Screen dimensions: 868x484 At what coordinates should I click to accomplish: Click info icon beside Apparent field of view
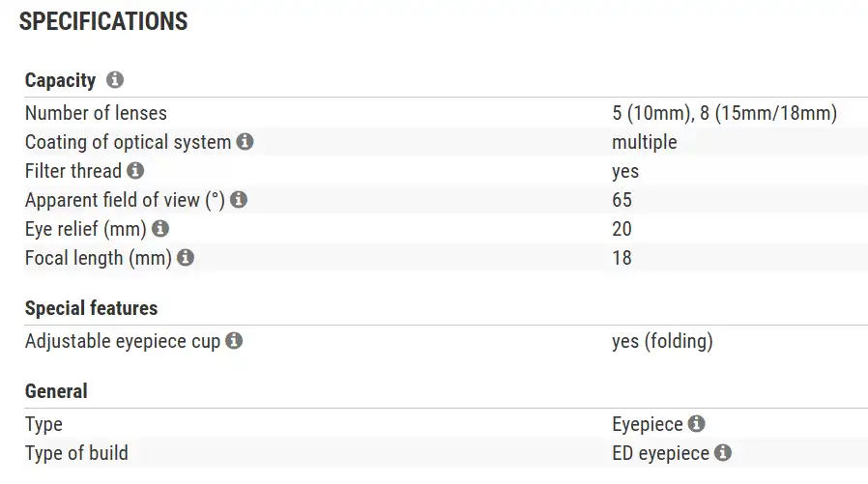point(239,200)
